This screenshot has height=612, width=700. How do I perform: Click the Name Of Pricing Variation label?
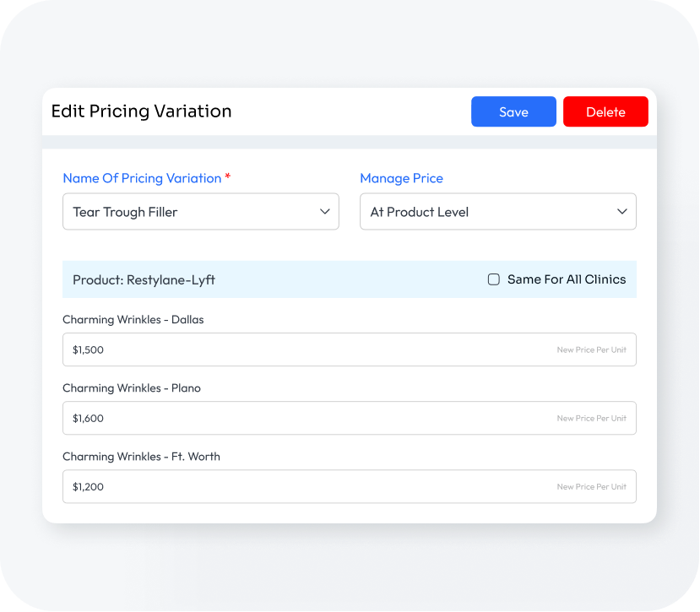(x=142, y=178)
